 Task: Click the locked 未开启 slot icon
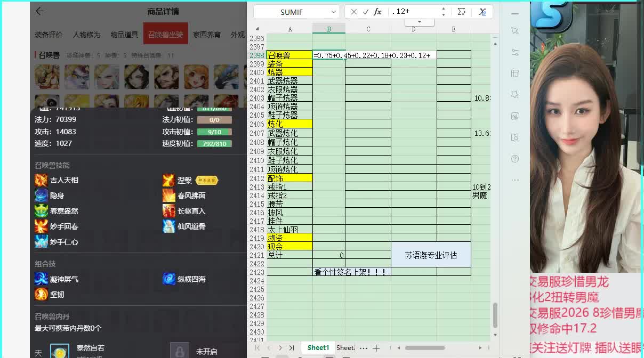pyautogui.click(x=180, y=352)
